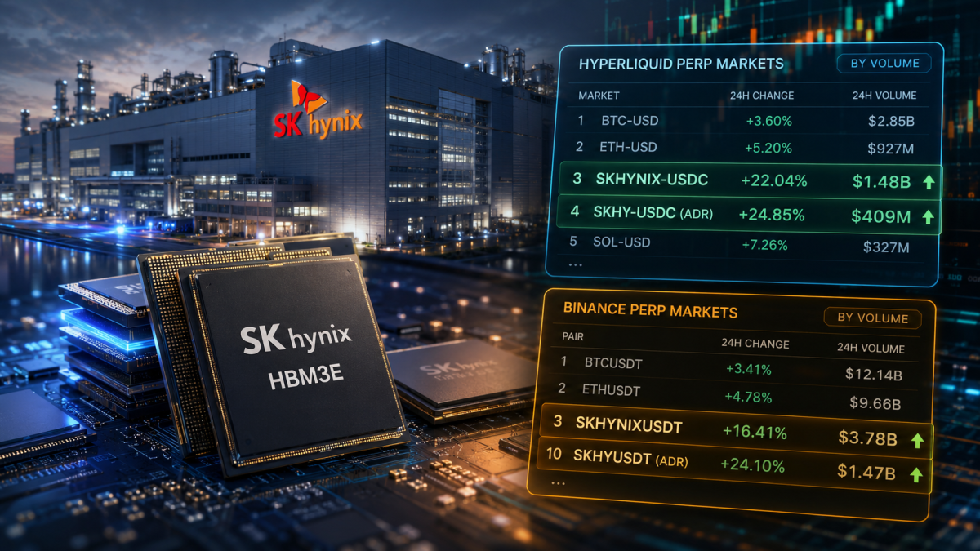
Task: Click the $9.66B volume value
Action: point(875,403)
